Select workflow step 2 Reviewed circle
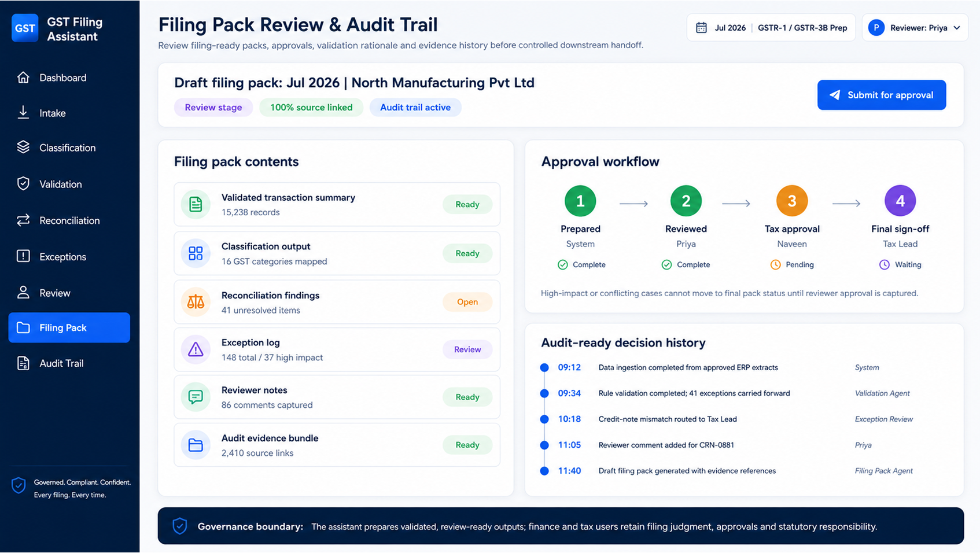Image resolution: width=980 pixels, height=553 pixels. pyautogui.click(x=686, y=201)
